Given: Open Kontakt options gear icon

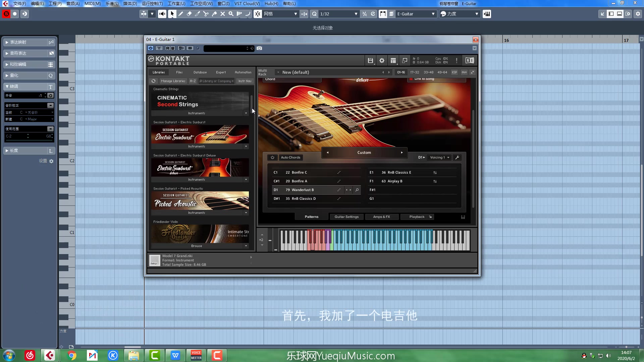Looking at the screenshot, I should pos(382,60).
